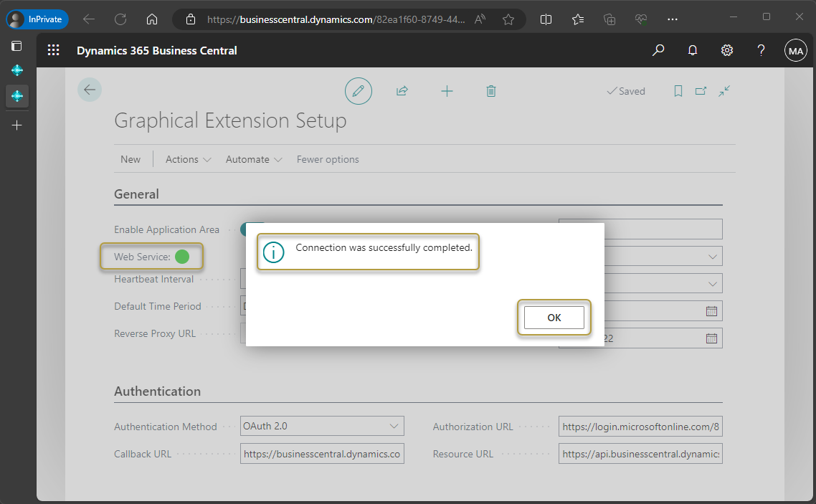Click the New menu item
Viewport: 816px width, 504px height.
[x=131, y=159]
